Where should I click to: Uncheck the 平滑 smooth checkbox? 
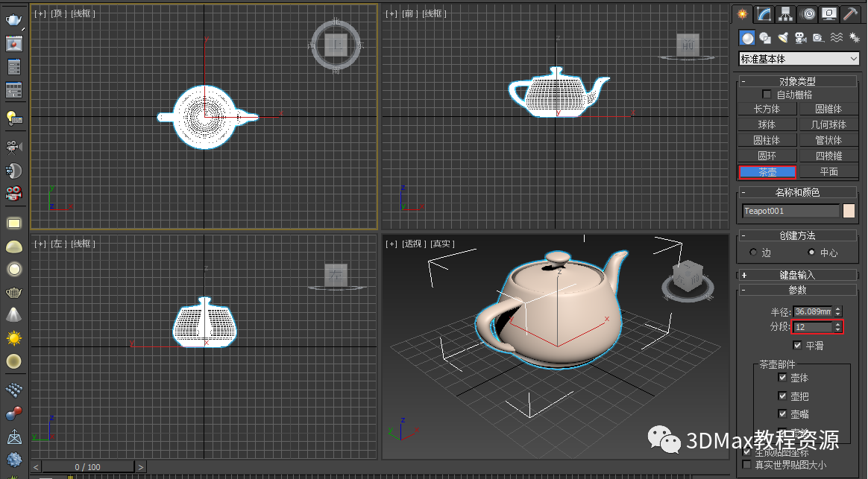[798, 346]
